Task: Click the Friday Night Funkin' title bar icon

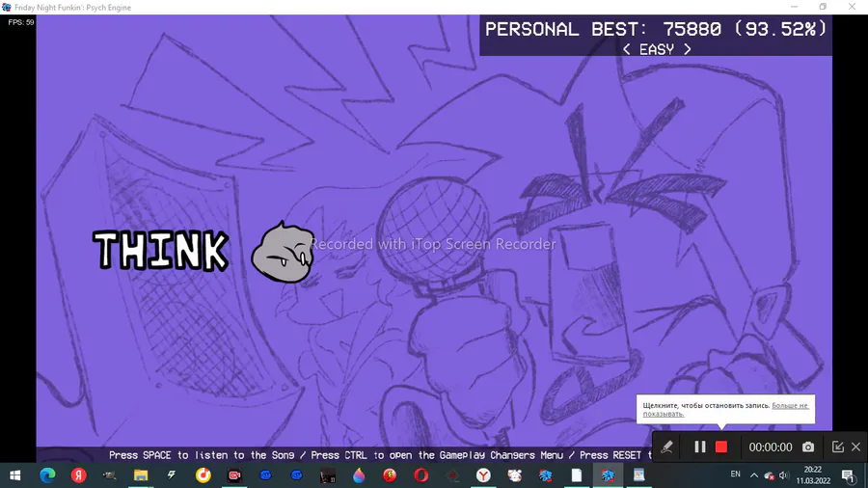Action: [x=7, y=7]
